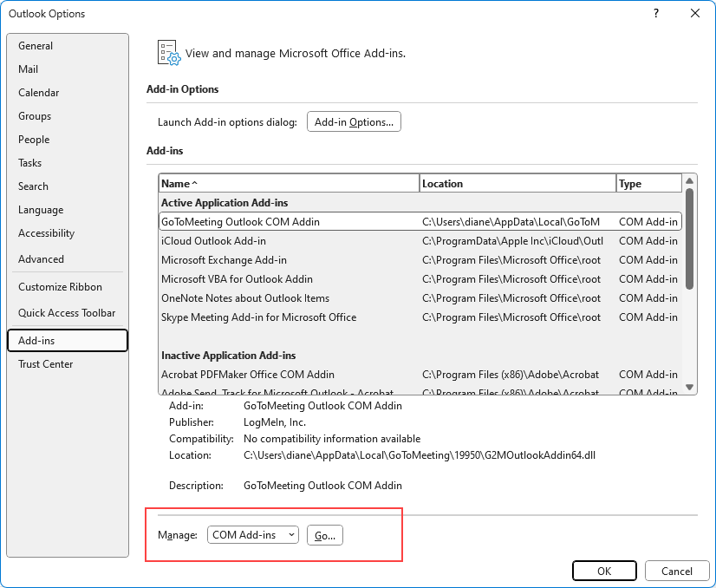Screen dimensions: 716x588
Task: Confirm the dialog with OK
Action: click(604, 572)
